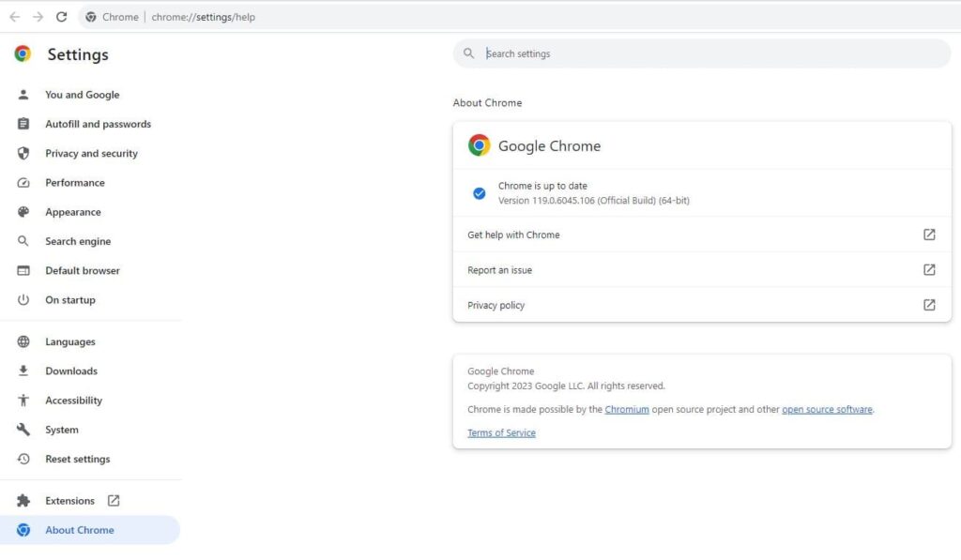961x560 pixels.
Task: Open Privacy policy via its external link icon
Action: [929, 304]
